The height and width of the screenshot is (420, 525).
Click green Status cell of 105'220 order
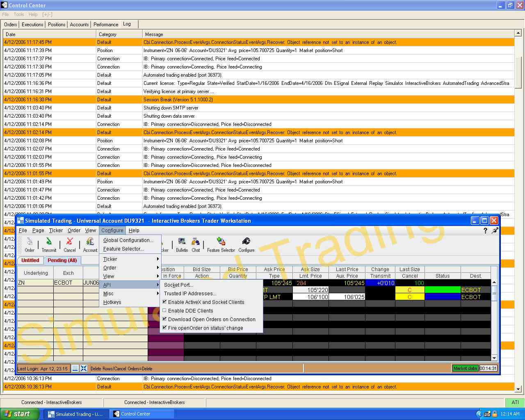443,290
